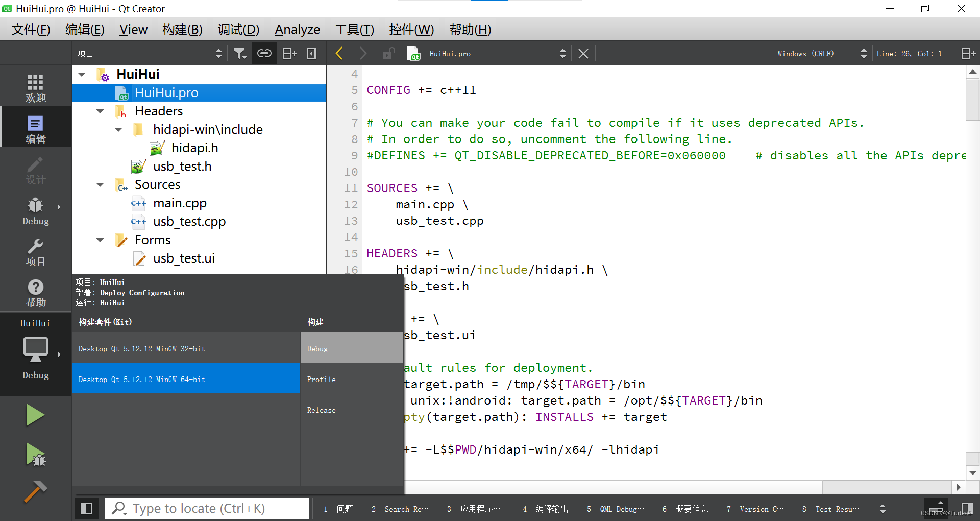Click the editor vertical scrollbar down arrow
Screen dimensions: 980x521
pos(973,473)
